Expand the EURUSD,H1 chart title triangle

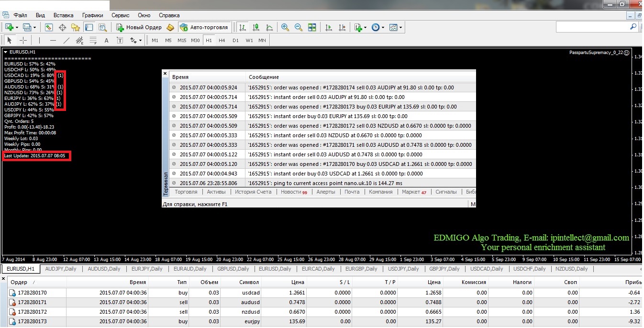(6, 52)
